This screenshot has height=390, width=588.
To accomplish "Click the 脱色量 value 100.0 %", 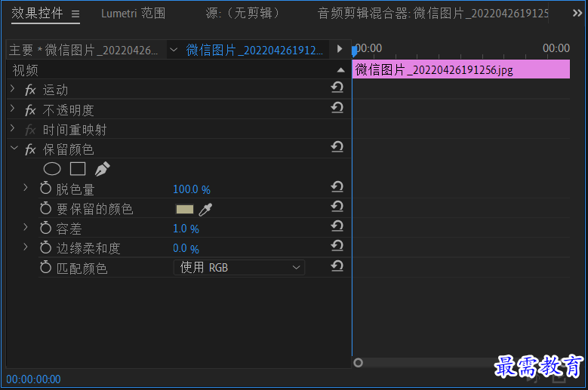I will pyautogui.click(x=192, y=189).
